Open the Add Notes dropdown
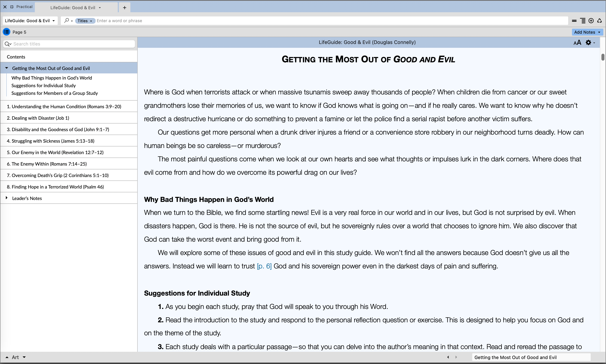Image resolution: width=606 pixels, height=364 pixels. pos(587,32)
